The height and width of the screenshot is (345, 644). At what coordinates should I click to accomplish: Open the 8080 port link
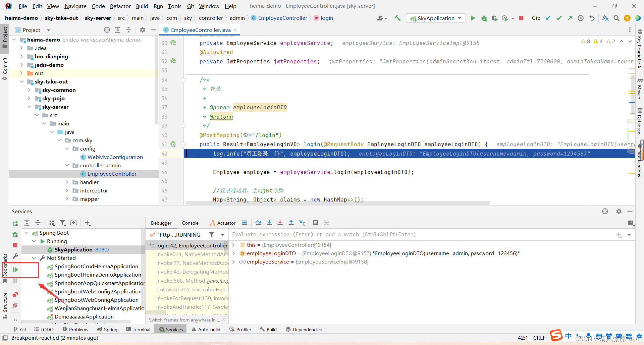102,249
